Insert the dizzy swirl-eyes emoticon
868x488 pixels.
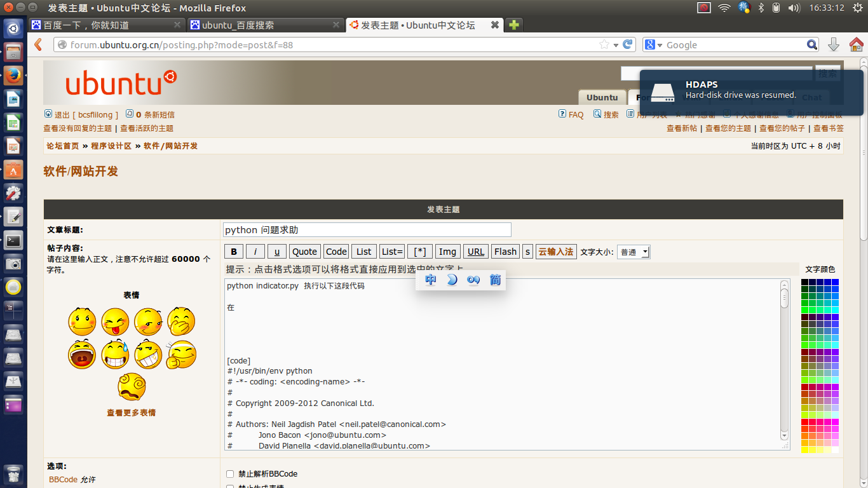click(132, 387)
